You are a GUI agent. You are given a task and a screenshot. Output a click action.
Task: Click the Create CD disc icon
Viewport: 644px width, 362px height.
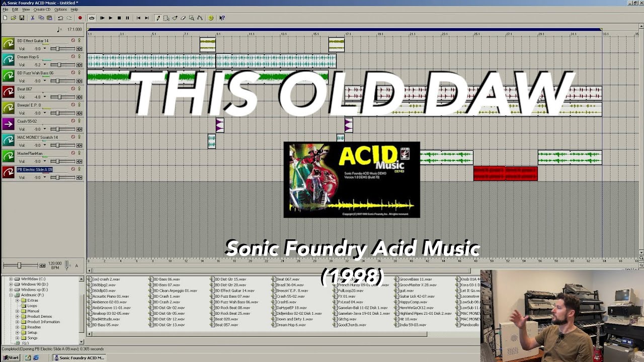click(211, 18)
